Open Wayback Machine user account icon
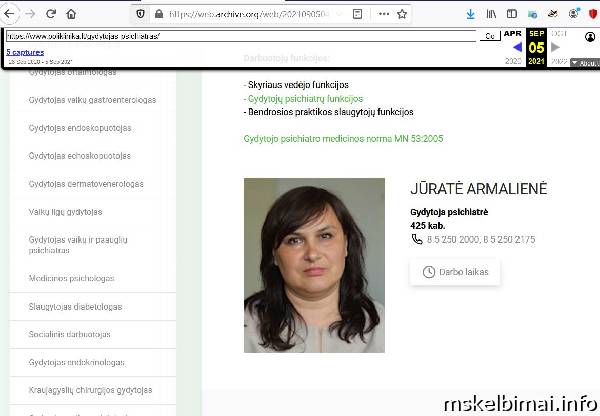Screen dimensions: 600x416 click(590, 37)
